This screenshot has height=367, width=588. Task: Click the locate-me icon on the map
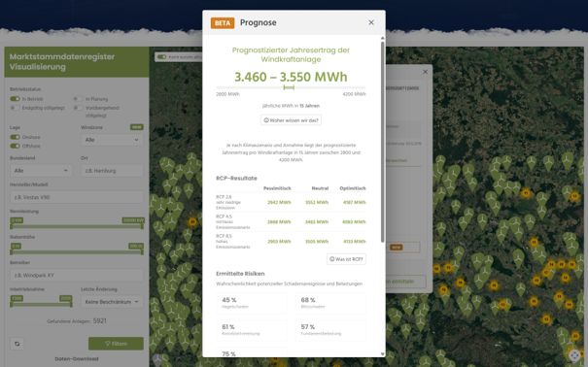coord(574,355)
